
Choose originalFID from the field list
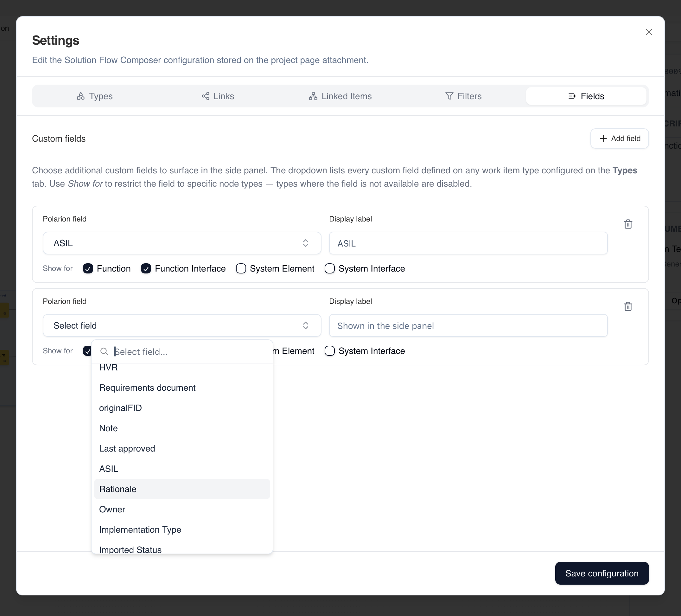182,408
